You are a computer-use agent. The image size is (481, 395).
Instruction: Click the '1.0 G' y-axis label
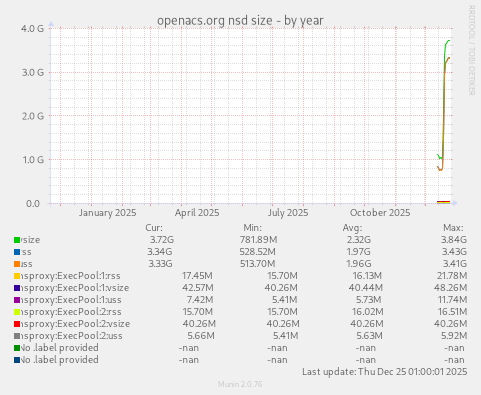[33, 160]
